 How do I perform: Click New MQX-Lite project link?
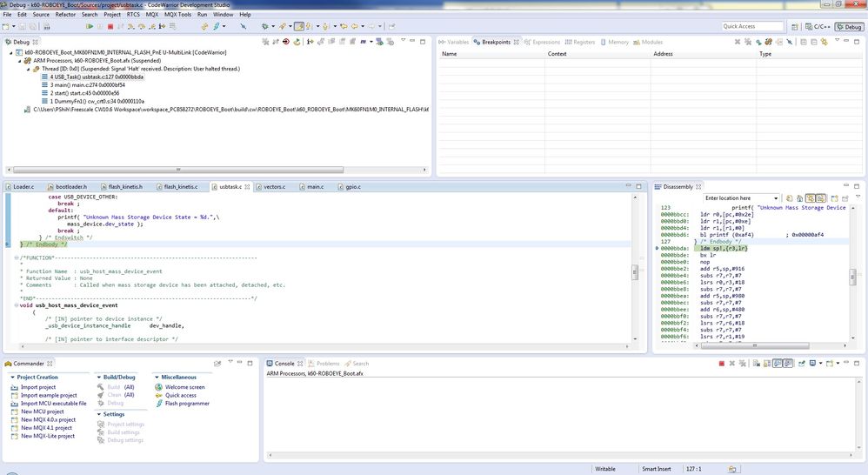[x=48, y=436]
